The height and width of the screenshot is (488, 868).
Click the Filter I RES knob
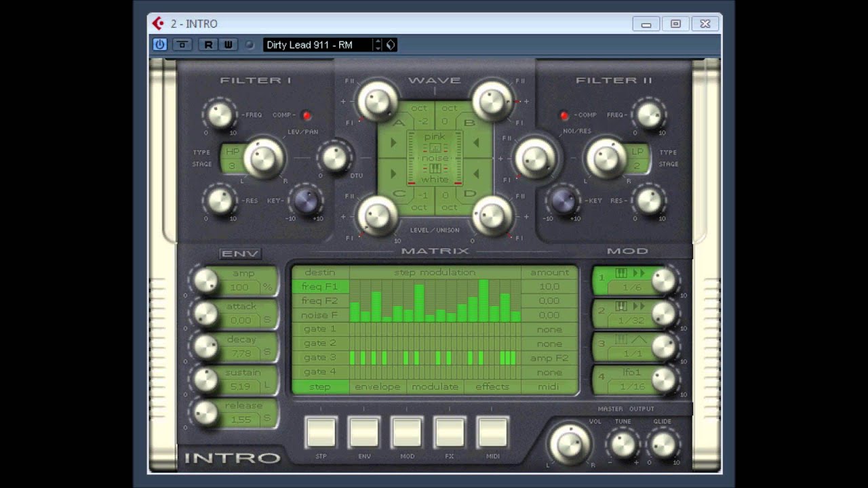[220, 201]
